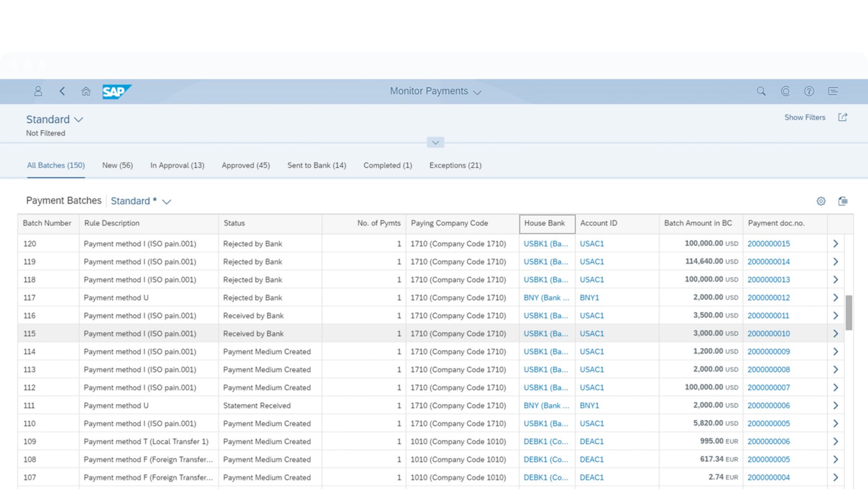Open Payment Batches Standard * view dropdown
Image resolution: width=868 pixels, height=489 pixels.
[167, 201]
